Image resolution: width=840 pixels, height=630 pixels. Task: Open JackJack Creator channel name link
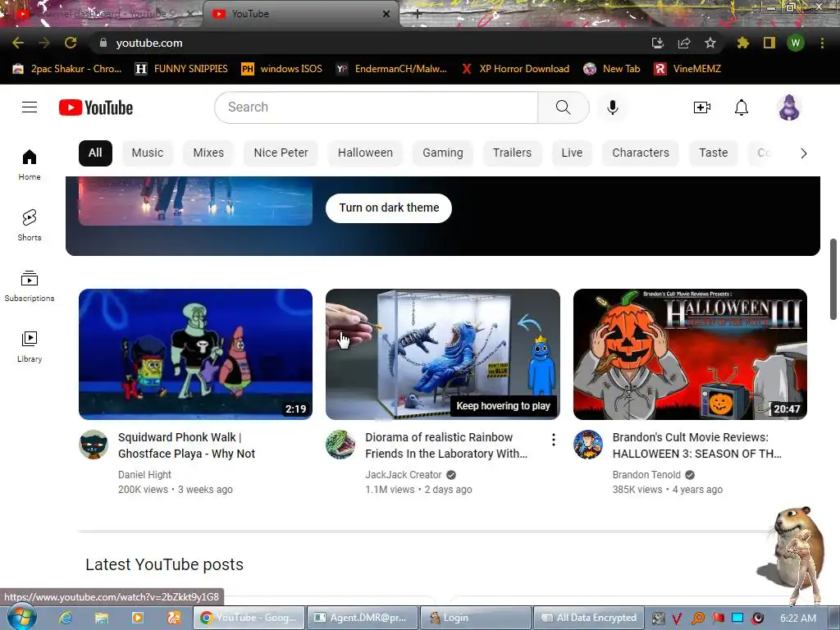click(x=404, y=475)
